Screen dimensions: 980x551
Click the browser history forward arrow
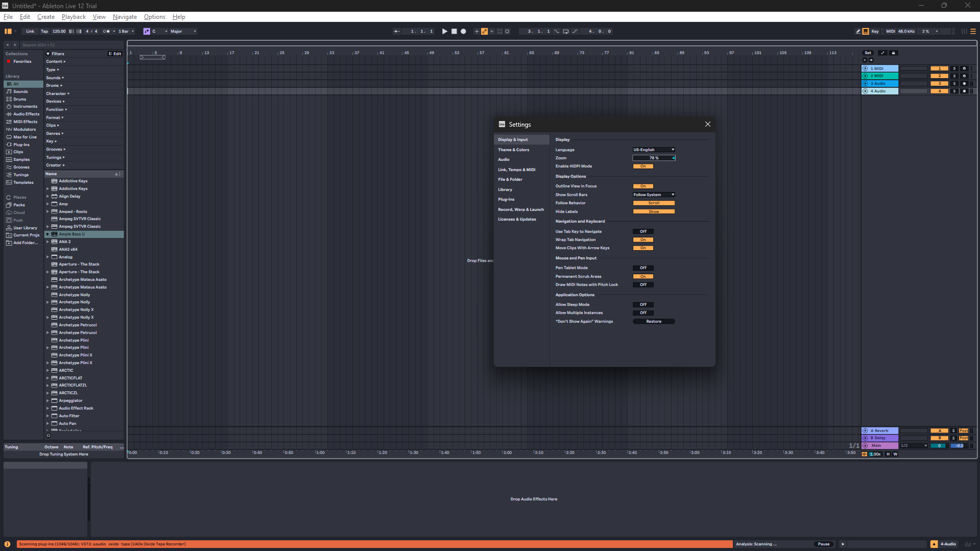coord(15,45)
